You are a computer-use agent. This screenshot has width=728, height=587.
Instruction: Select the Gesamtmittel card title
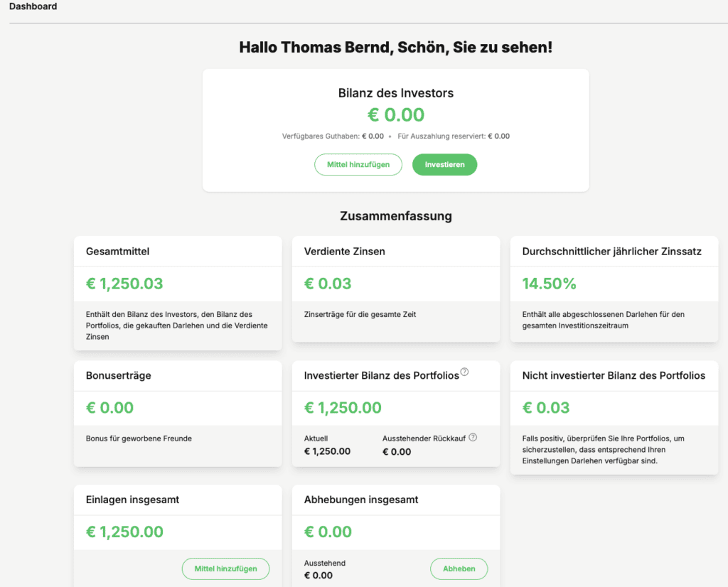point(117,252)
